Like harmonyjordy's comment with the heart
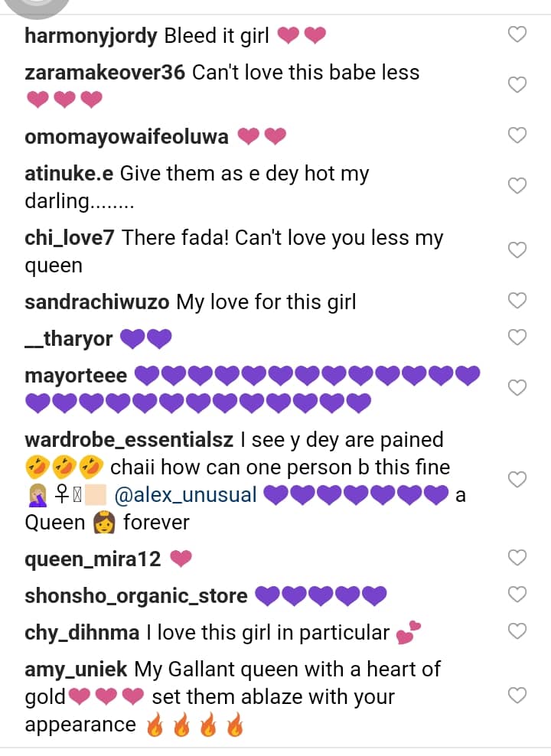551x756 pixels. coord(518,34)
